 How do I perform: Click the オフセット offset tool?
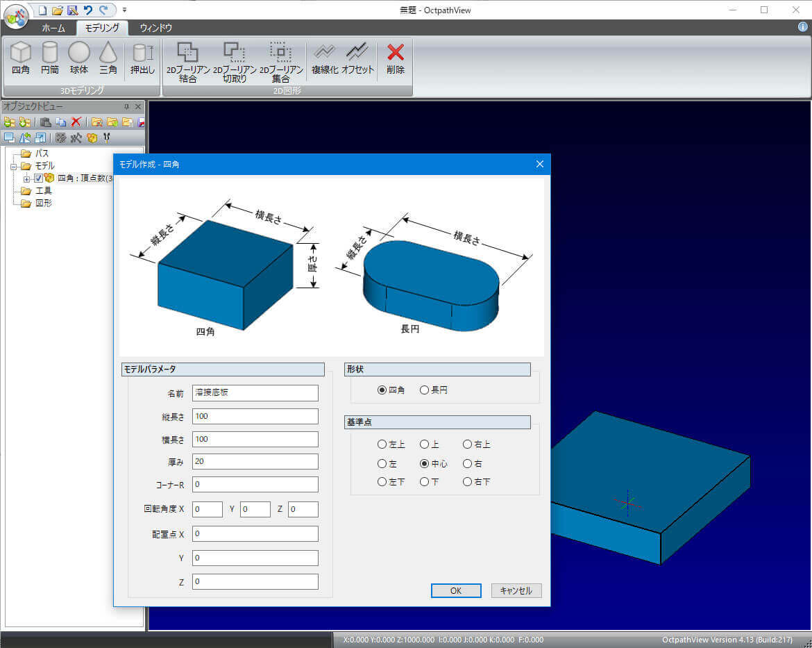coord(357,58)
